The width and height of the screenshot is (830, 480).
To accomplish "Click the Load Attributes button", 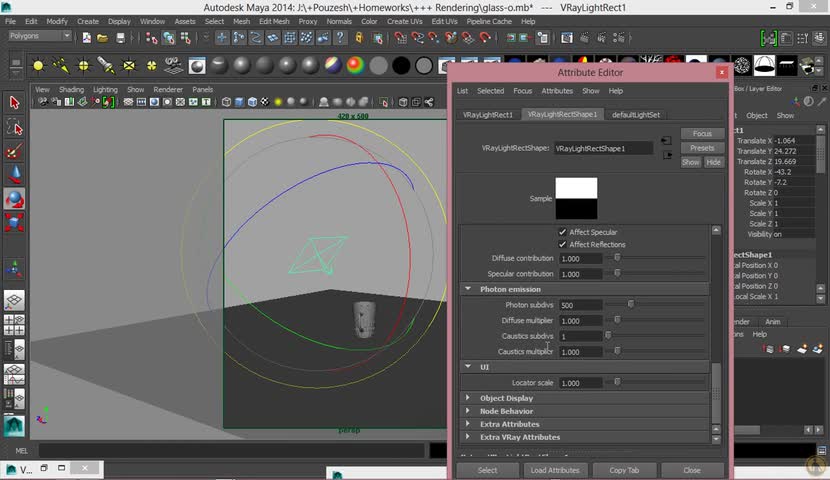I will coord(555,470).
